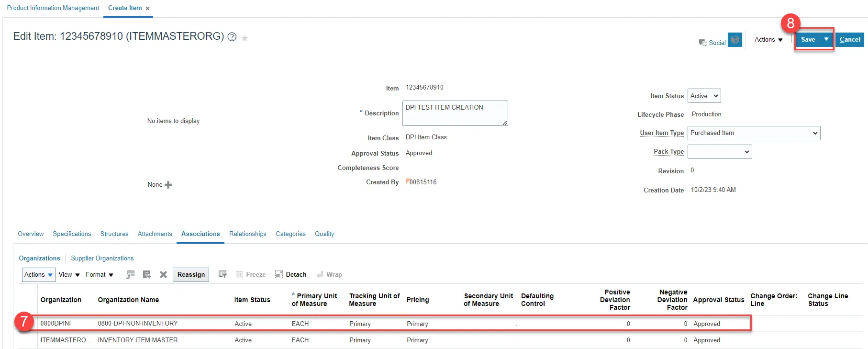This screenshot has height=349, width=868.
Task: Delete selected organization with X icon
Action: pyautogui.click(x=163, y=274)
